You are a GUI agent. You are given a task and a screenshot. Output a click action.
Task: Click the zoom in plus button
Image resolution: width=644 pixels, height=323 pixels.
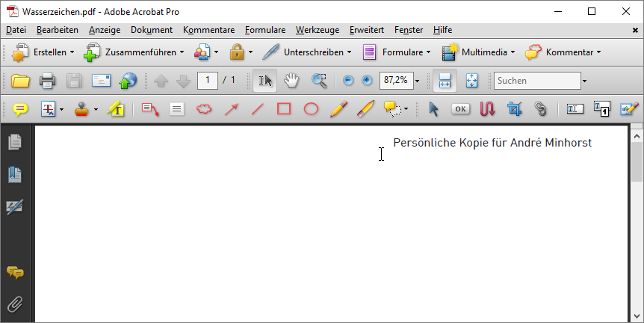[367, 80]
